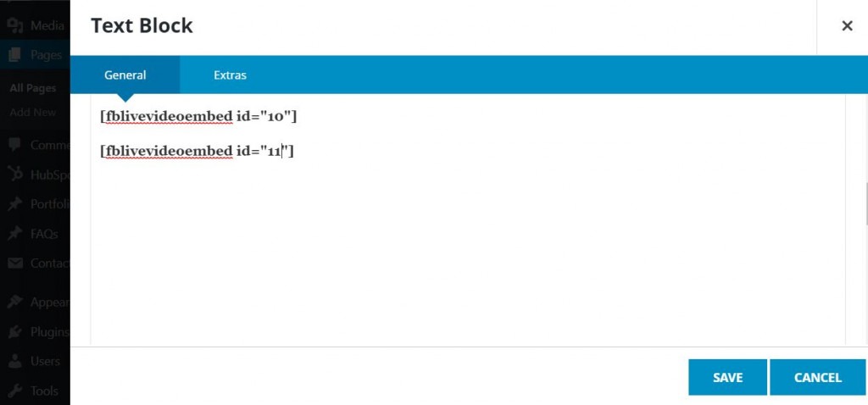Save the Text Block changes

point(727,377)
